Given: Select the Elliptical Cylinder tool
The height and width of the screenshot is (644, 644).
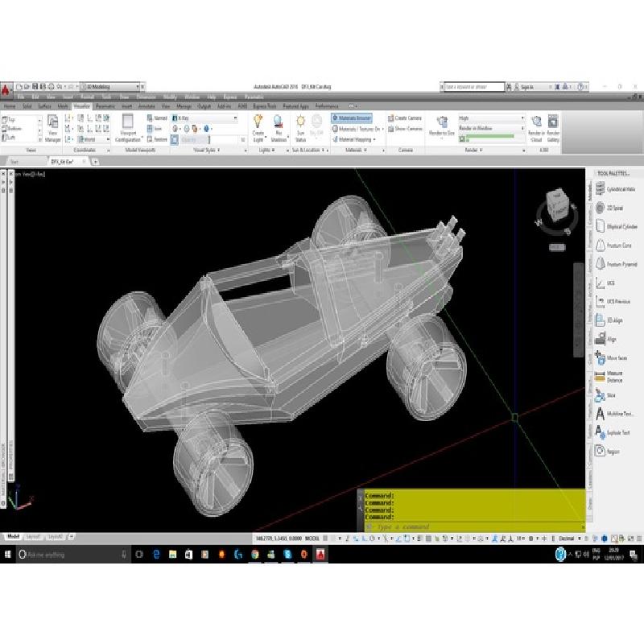Looking at the screenshot, I should 617,227.
